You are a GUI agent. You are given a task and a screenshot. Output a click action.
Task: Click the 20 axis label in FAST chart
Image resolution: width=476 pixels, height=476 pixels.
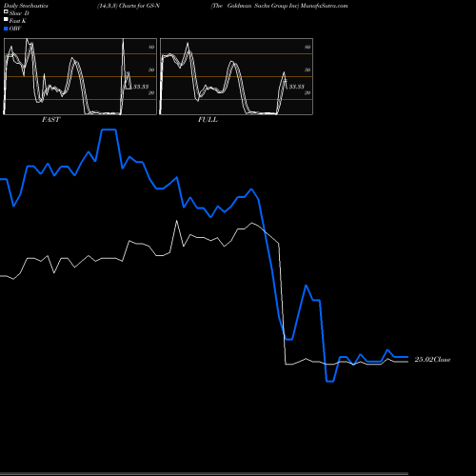pyautogui.click(x=151, y=92)
